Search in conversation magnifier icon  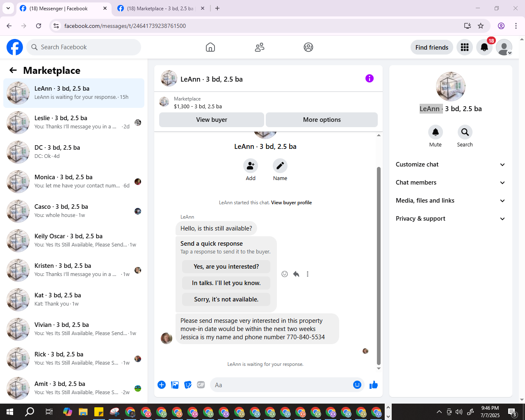(x=465, y=132)
